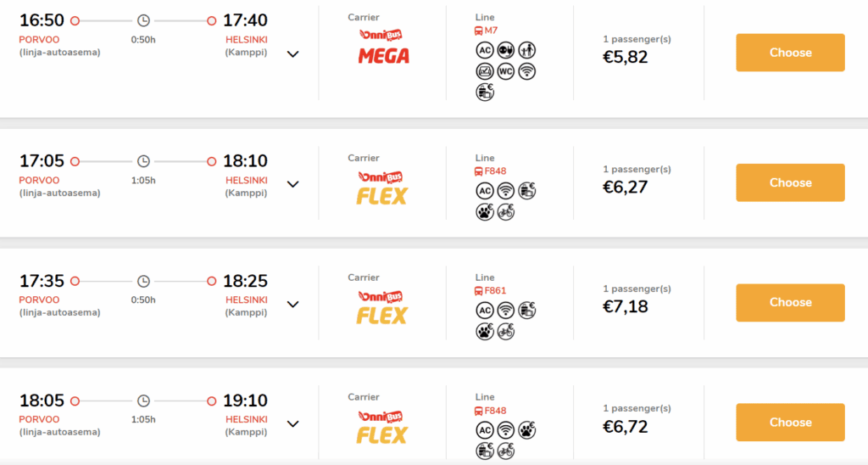Click the Wi-Fi icon on the M7 line
This screenshot has height=465, width=868.
pos(526,71)
